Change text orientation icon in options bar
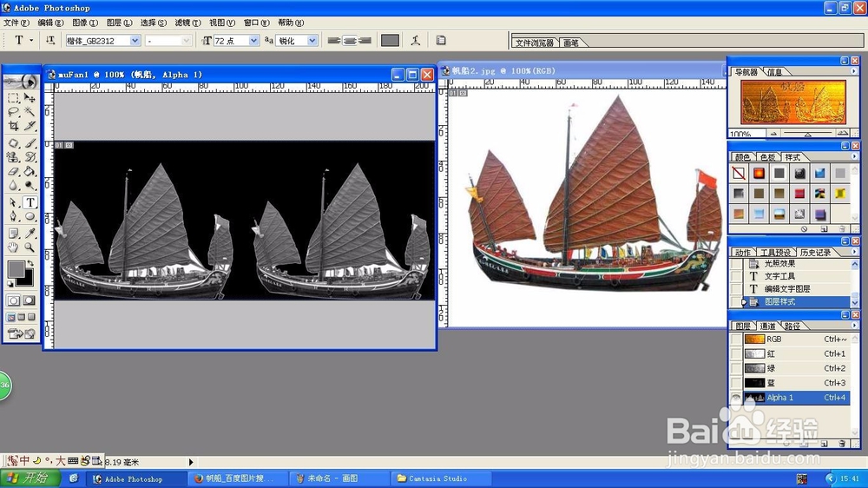Image resolution: width=868 pixels, height=488 pixels. point(50,40)
